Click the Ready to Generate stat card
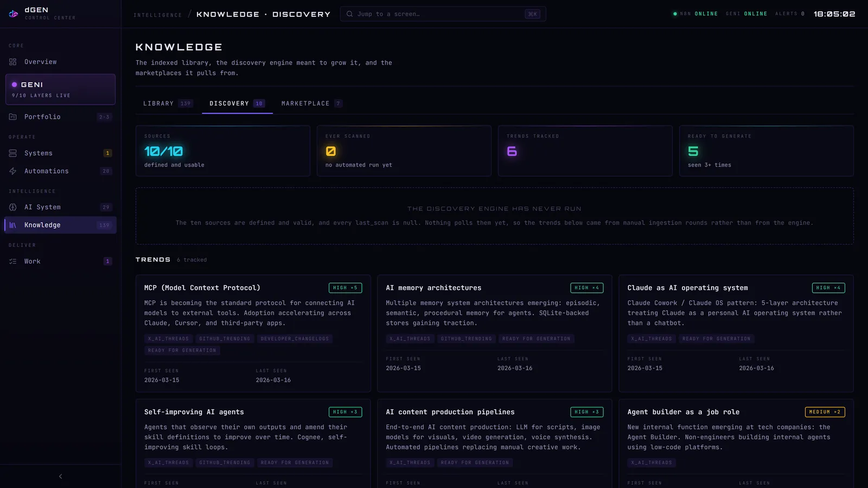 click(x=767, y=151)
